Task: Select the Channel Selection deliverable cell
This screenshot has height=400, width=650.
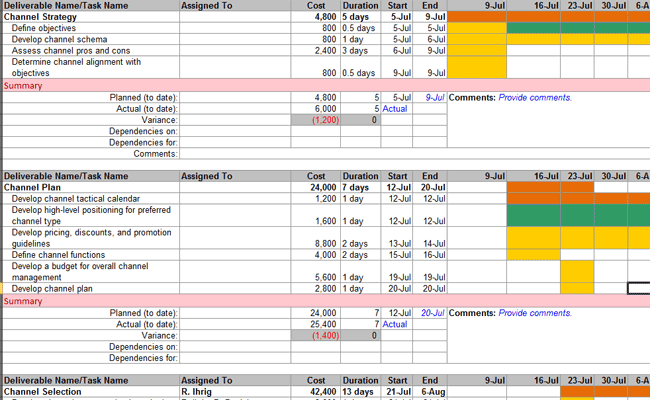Action: click(91, 392)
